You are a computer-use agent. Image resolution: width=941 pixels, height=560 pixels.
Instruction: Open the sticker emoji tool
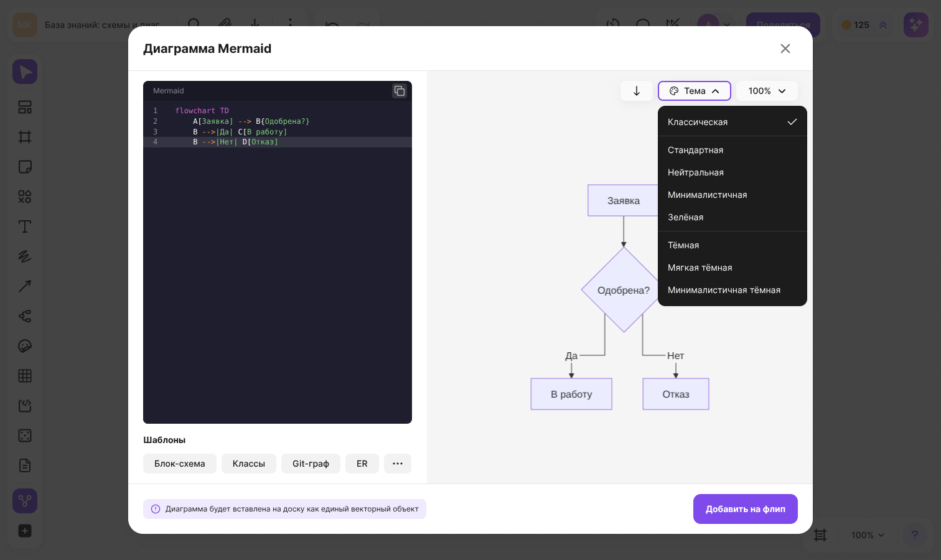[x=25, y=346]
